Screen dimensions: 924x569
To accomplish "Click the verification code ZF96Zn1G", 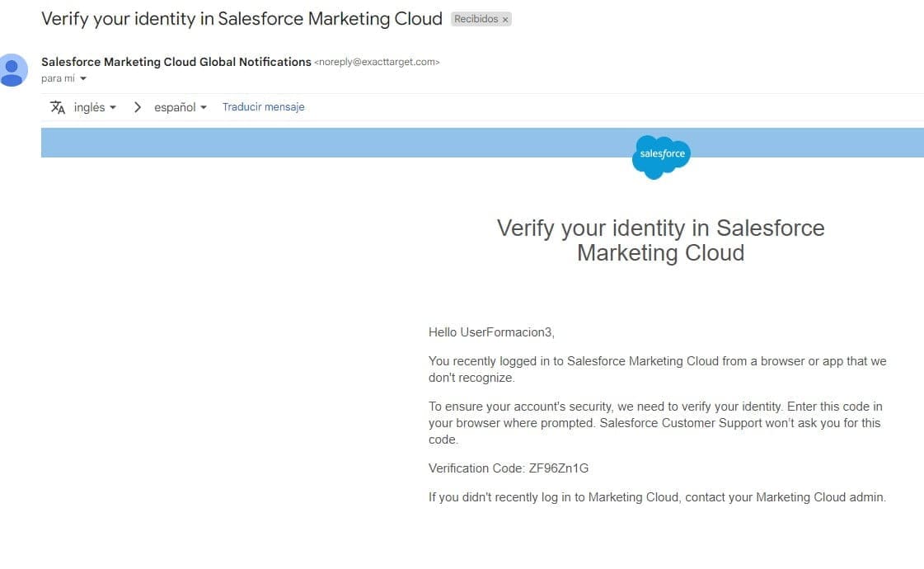I will 558,468.
